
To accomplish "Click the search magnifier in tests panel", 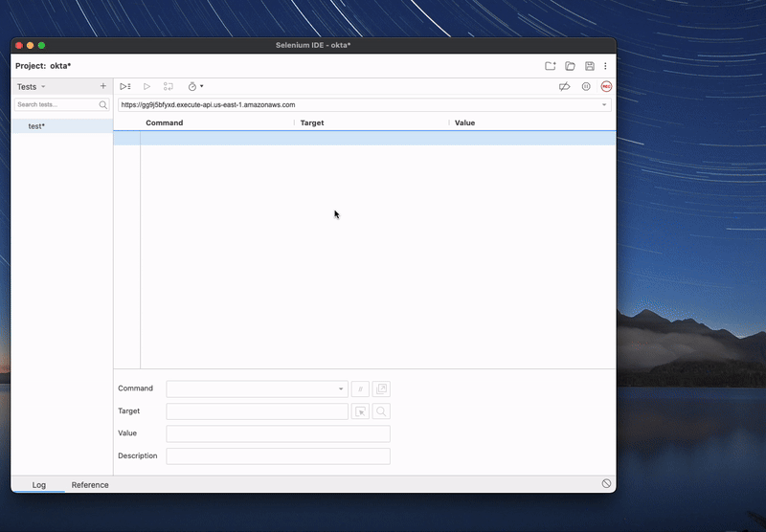I will pyautogui.click(x=102, y=104).
